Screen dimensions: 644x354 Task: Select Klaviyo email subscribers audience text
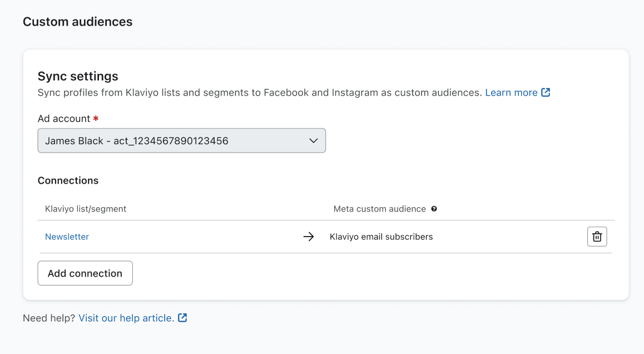381,237
